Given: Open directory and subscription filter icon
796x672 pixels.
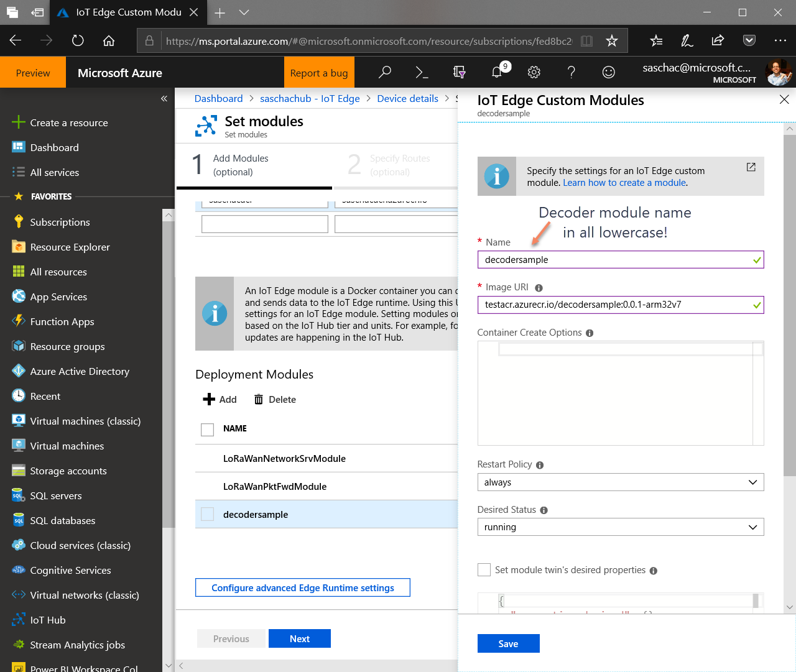Looking at the screenshot, I should 460,73.
